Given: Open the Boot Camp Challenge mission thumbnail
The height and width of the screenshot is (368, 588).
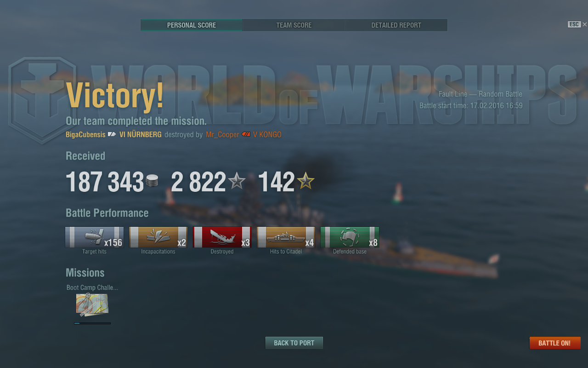Looking at the screenshot, I should coord(92,305).
